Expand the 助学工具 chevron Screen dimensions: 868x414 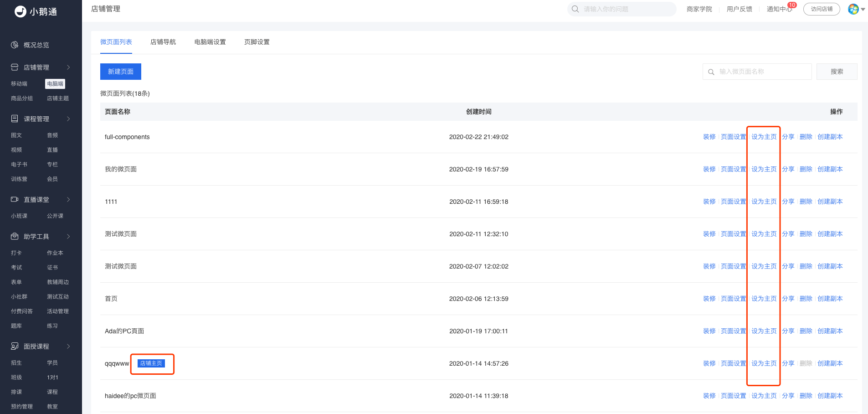tap(68, 236)
